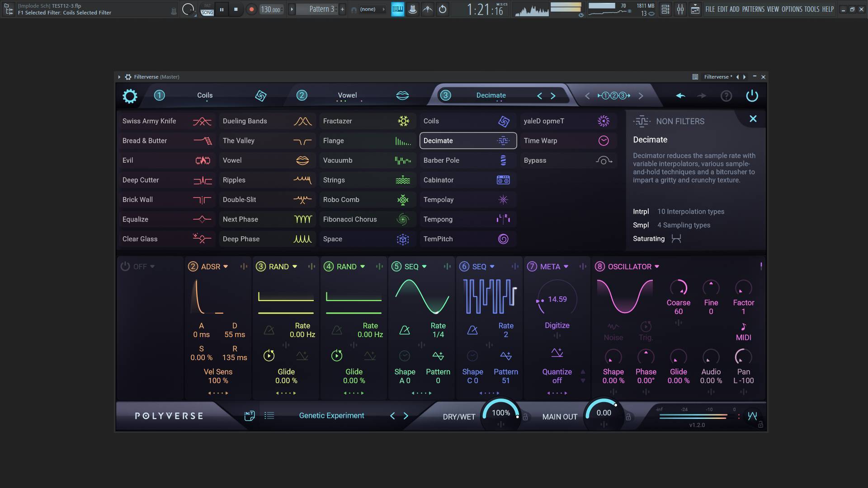Open the Filterverse settings gear
This screenshot has height=488, width=868.
click(x=130, y=96)
